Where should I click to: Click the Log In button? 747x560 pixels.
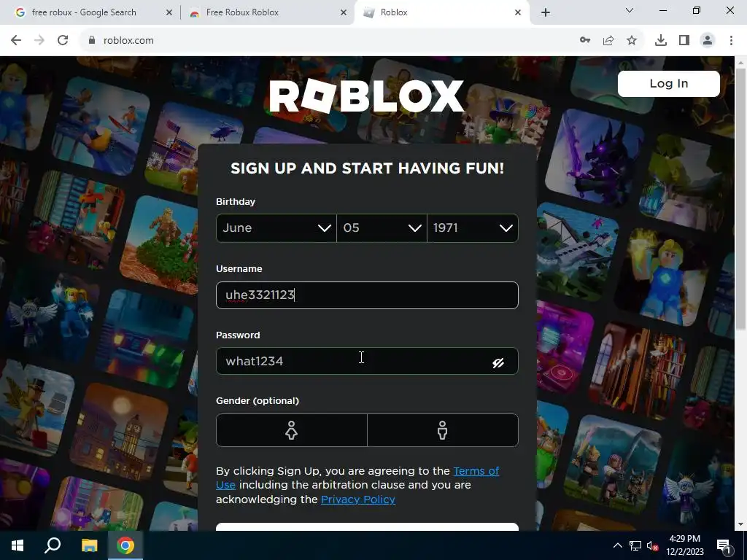(668, 84)
